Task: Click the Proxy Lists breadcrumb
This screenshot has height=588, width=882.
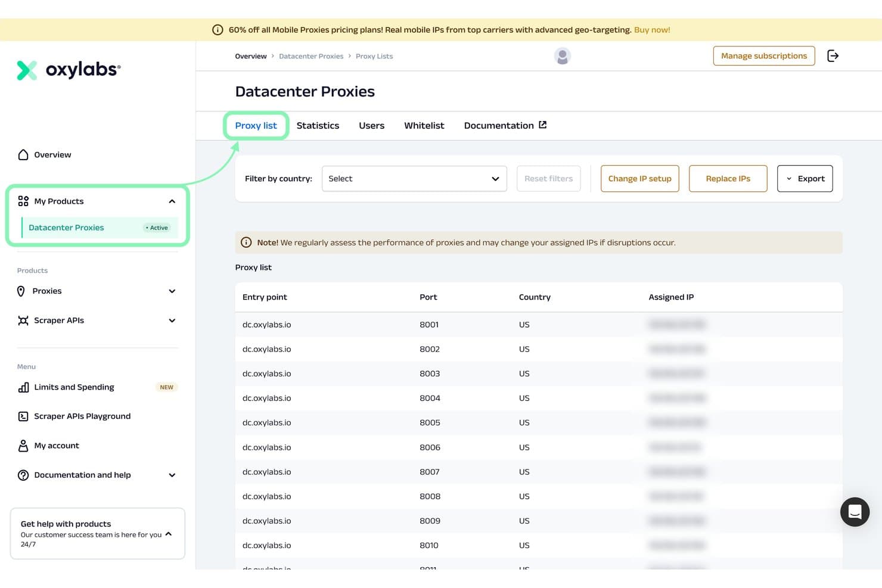Action: point(374,57)
